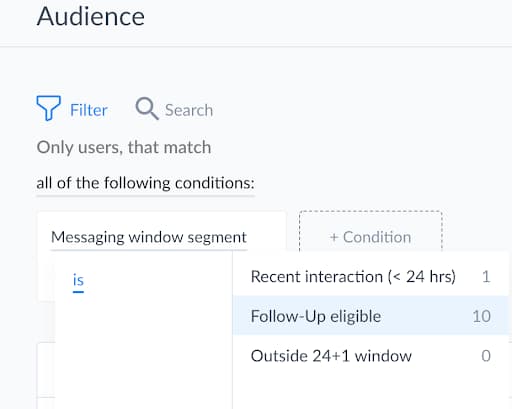Add a new filter via + Condition
512x409 pixels.
(371, 237)
